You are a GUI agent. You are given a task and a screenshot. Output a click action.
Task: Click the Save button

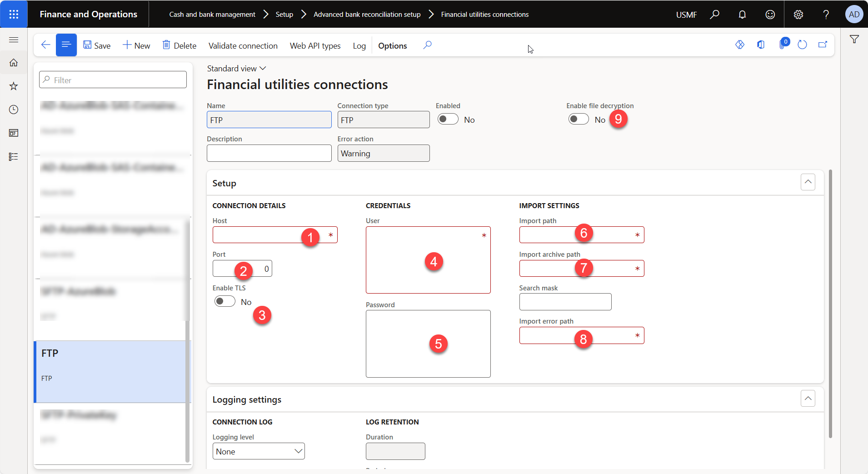point(97,45)
